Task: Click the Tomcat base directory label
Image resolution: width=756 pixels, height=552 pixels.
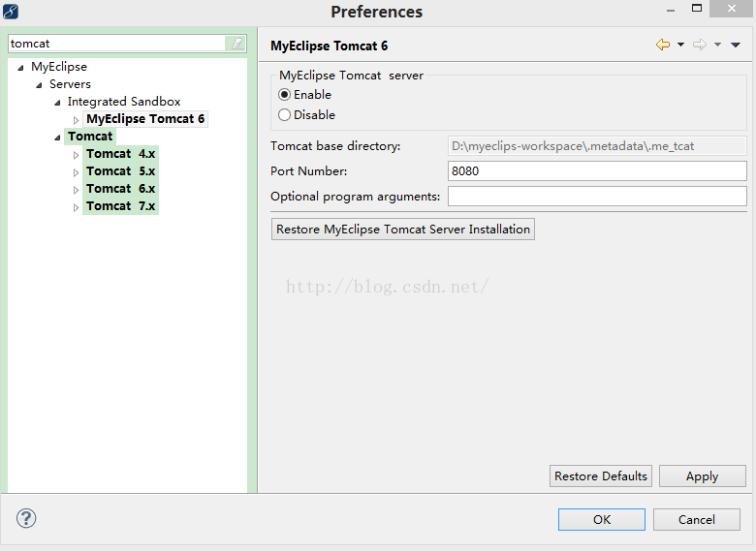Action: [x=335, y=146]
